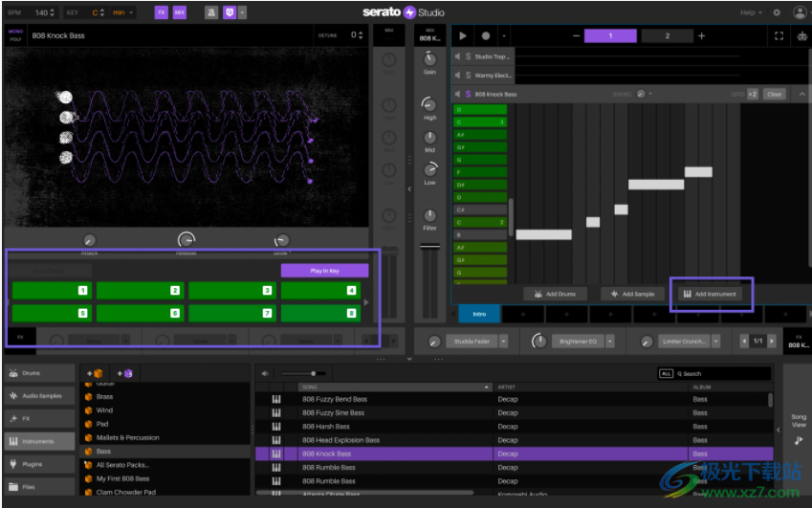Open the Audio Samples browser tab

pos(40,396)
